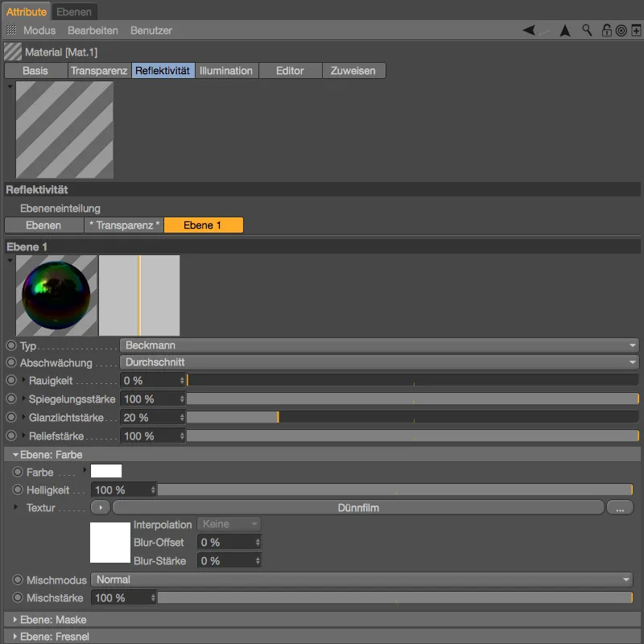Click the iridescent sphere preview thumbnail
The image size is (644, 644).
(x=56, y=295)
